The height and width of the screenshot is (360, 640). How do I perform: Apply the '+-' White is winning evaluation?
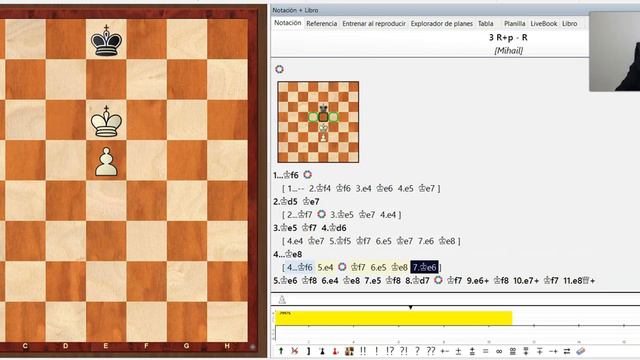coord(445,351)
